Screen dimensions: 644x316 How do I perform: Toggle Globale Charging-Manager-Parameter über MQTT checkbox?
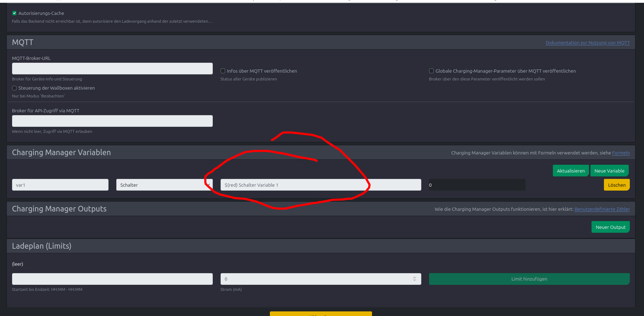(x=432, y=71)
